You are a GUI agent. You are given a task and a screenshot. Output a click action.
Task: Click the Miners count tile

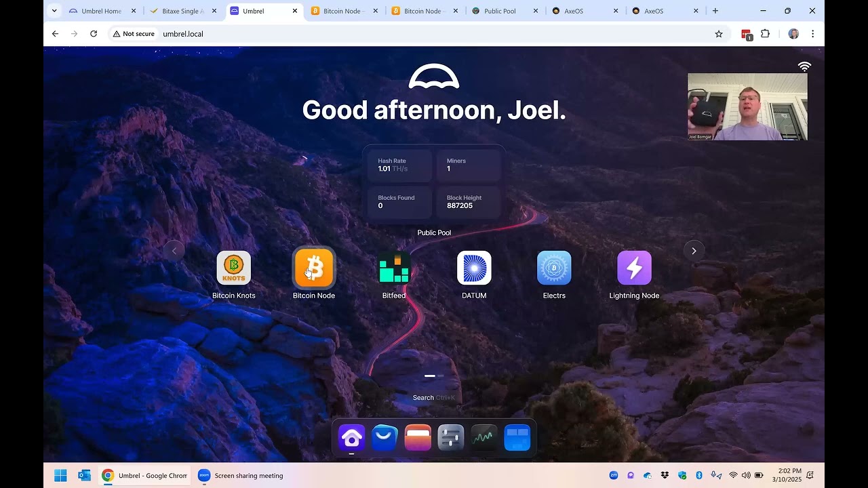469,165
